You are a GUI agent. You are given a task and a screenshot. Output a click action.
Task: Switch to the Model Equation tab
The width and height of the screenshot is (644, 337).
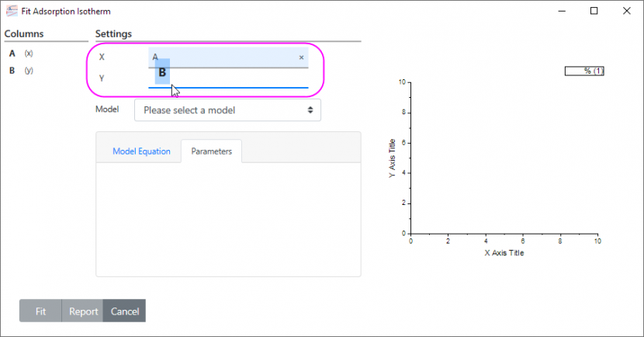point(141,151)
